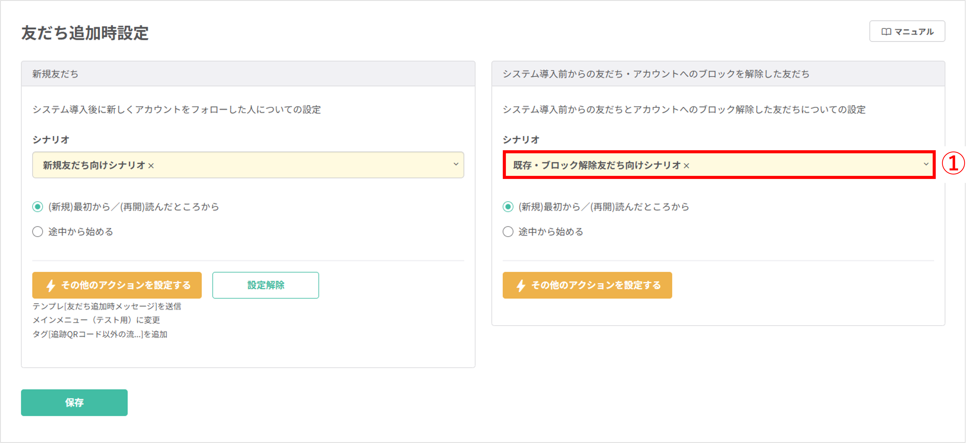Click the システム導入前からの友だち panel header
Screen dimensions: 980x443
click(x=718, y=73)
